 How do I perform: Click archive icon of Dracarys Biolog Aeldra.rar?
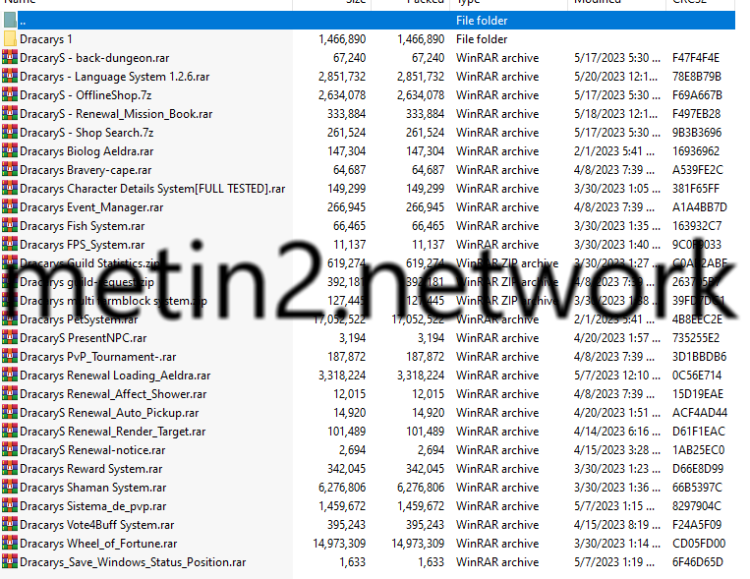(x=10, y=151)
